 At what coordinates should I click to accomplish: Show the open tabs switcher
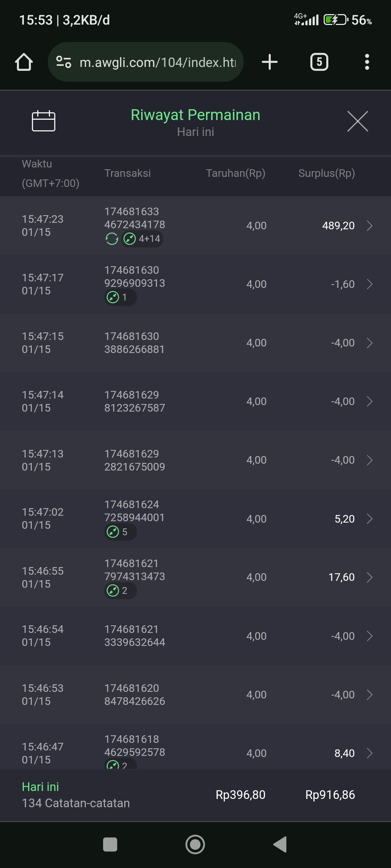tap(319, 62)
